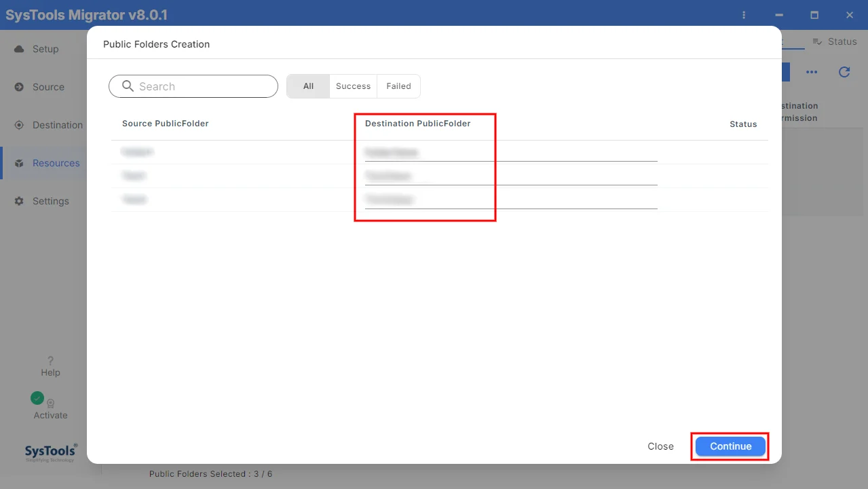Image resolution: width=868 pixels, height=489 pixels.
Task: Select the Success filter tab
Action: 353,86
